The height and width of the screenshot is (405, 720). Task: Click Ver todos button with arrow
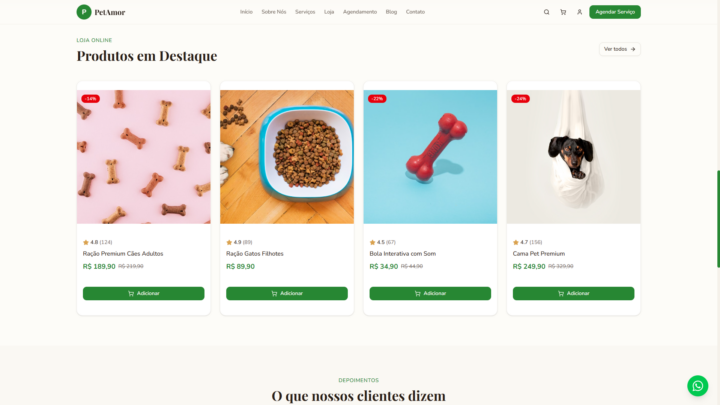tap(619, 49)
